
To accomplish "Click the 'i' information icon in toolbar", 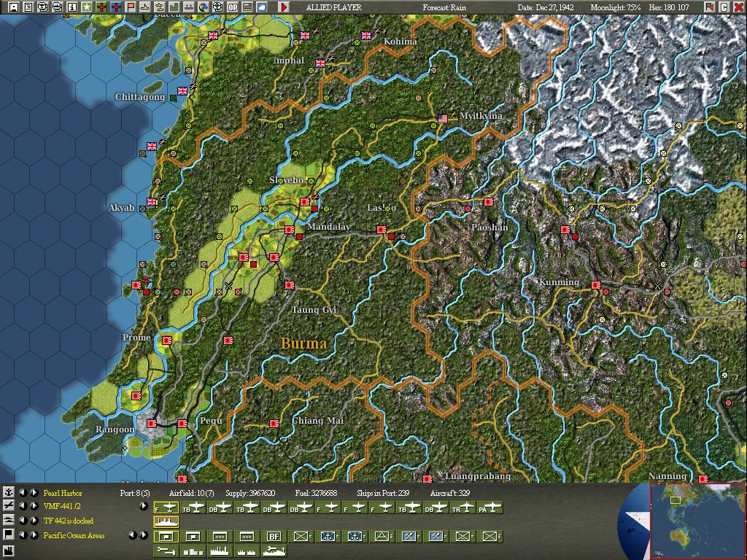I will click(x=72, y=7).
